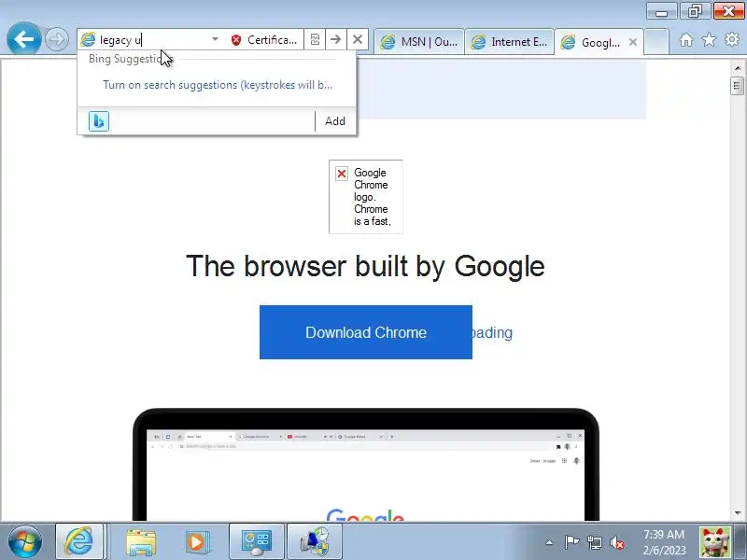The height and width of the screenshot is (560, 747).
Task: Open a new blank tab
Action: click(x=656, y=42)
